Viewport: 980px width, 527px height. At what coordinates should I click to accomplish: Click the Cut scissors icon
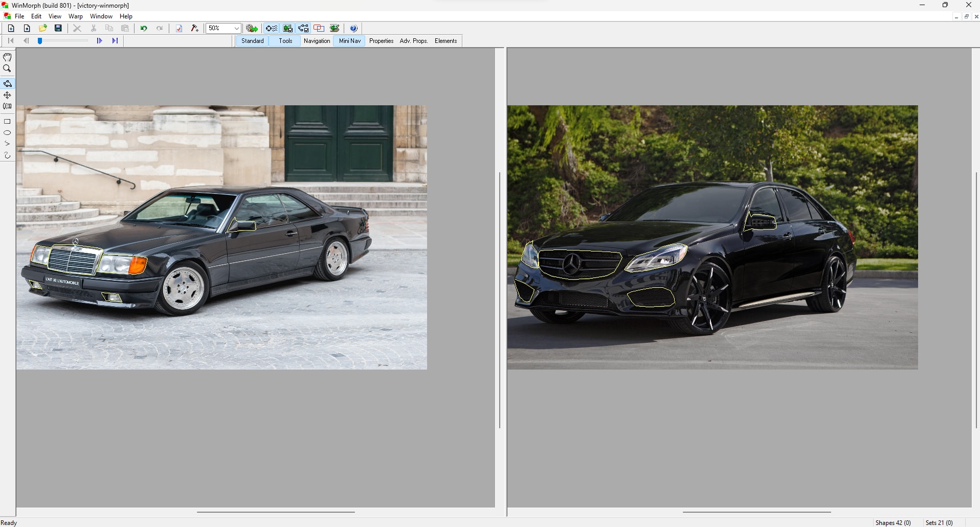(x=93, y=28)
